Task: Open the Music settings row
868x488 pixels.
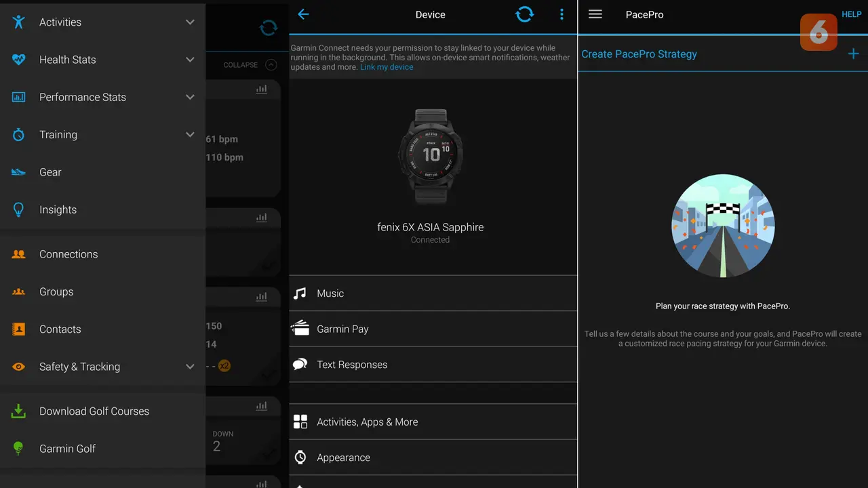Action: click(x=433, y=293)
